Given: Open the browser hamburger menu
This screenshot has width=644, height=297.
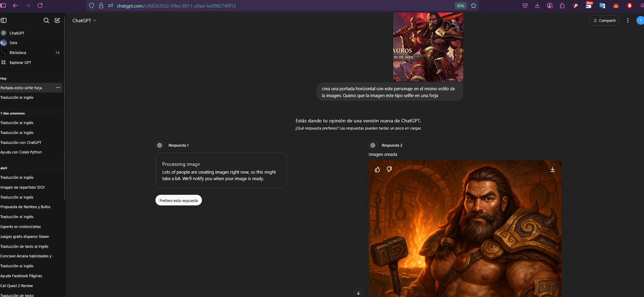Looking at the screenshot, I should 642,5.
